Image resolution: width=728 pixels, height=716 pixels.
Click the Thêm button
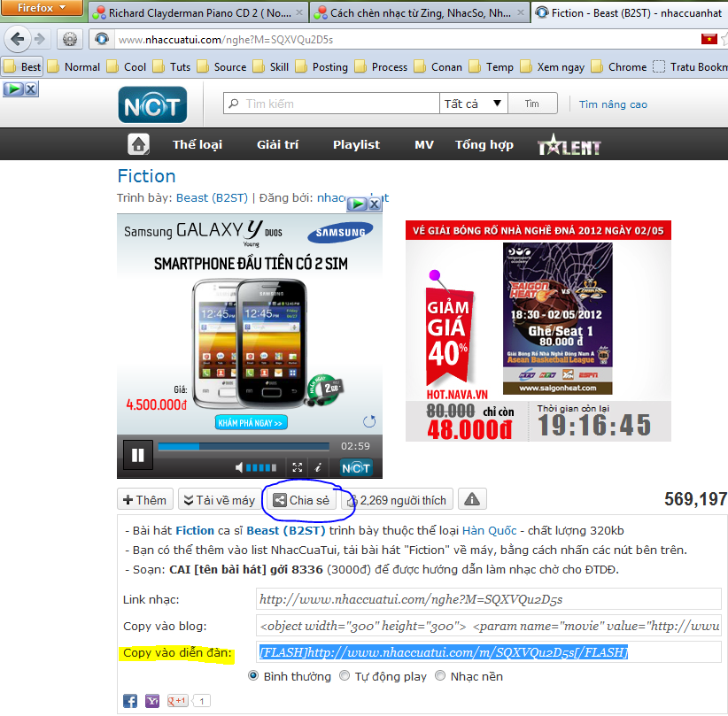click(145, 499)
